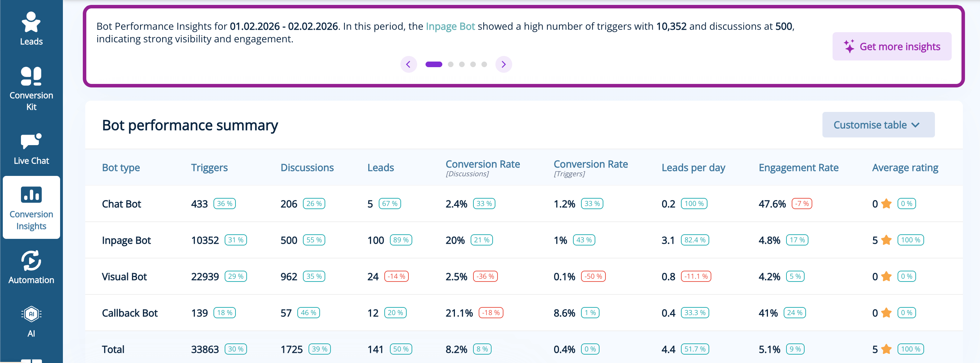Select the third insight carousel dot
980x363 pixels.
[x=462, y=64]
